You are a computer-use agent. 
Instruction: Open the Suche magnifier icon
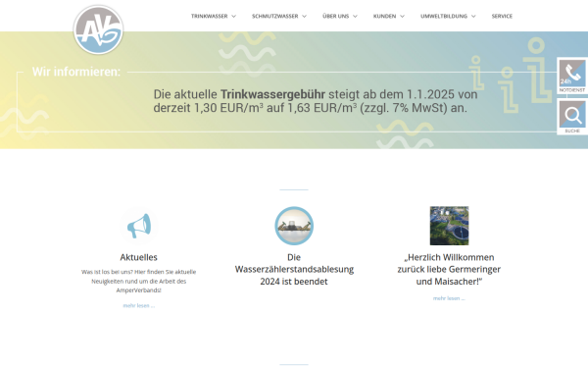pos(572,117)
